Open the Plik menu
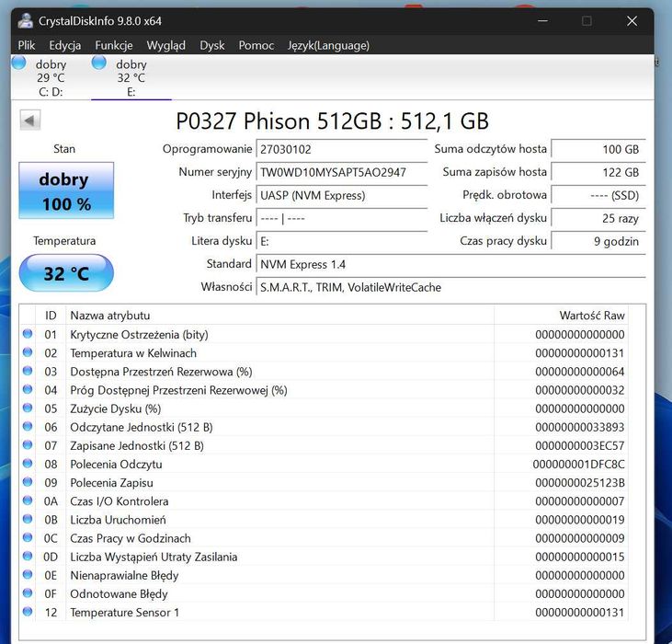This screenshot has width=672, height=644. pyautogui.click(x=26, y=45)
